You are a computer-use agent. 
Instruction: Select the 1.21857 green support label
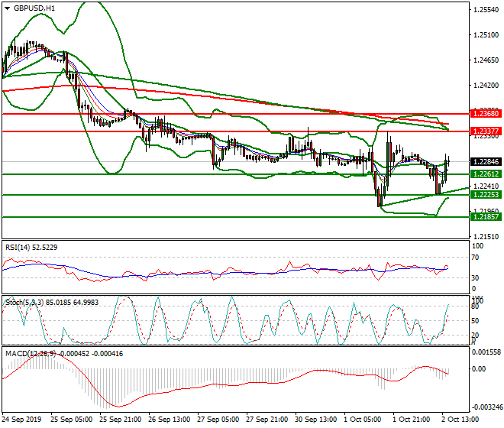tap(486, 216)
